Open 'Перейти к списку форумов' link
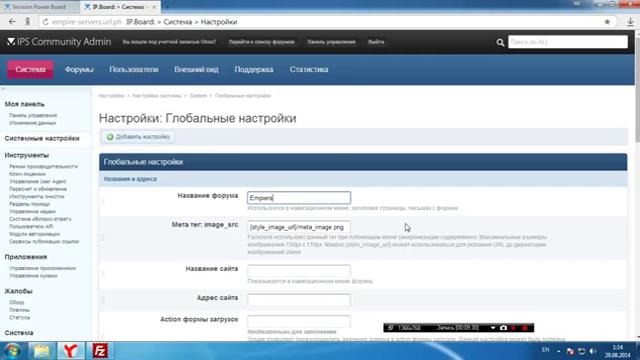The image size is (640, 360). coord(261,42)
